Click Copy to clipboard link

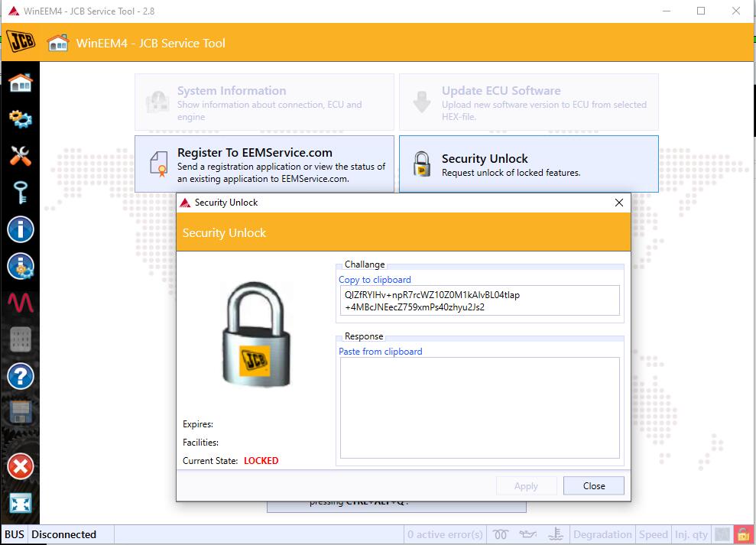tap(375, 280)
